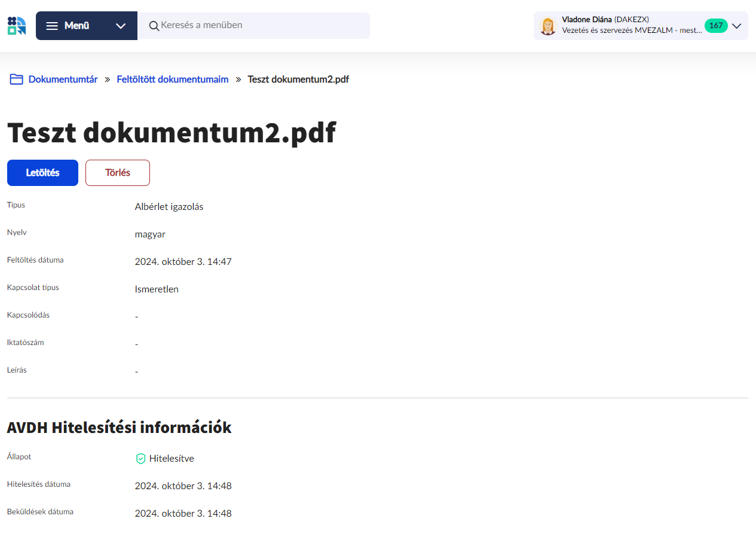This screenshot has height=546, width=756.
Task: Open the Feltöltött dokumentumaim breadcrumb link
Action: tap(172, 80)
